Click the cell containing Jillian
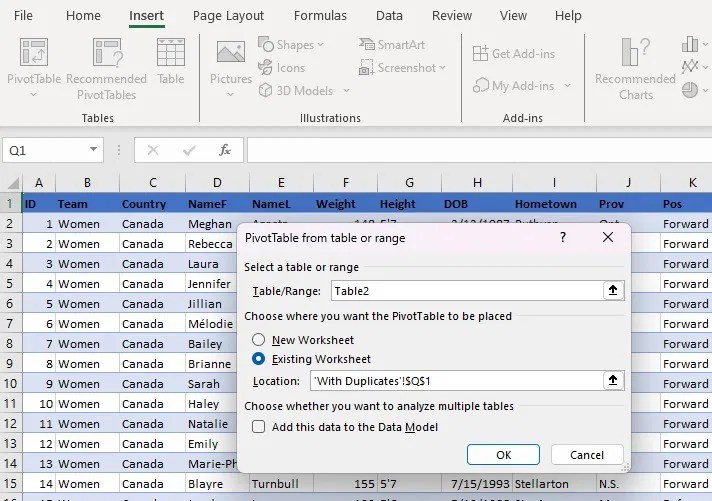The image size is (712, 501). tap(211, 303)
